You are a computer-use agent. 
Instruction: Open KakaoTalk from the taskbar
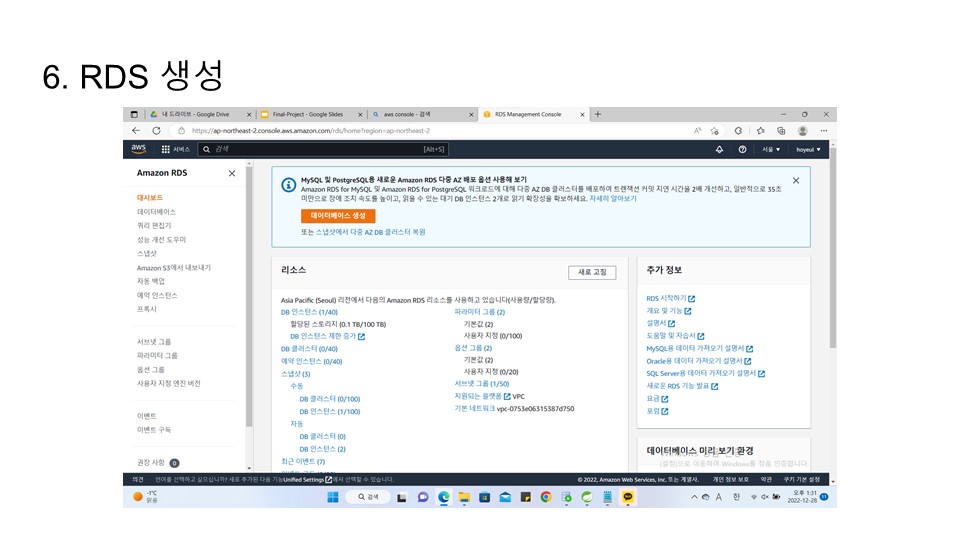[628, 497]
